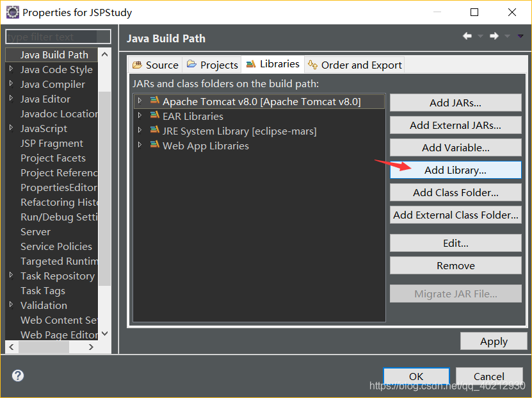Click the Apache Tomcat v8.0 library icon
Screen dimensions: 532x398
(x=155, y=100)
